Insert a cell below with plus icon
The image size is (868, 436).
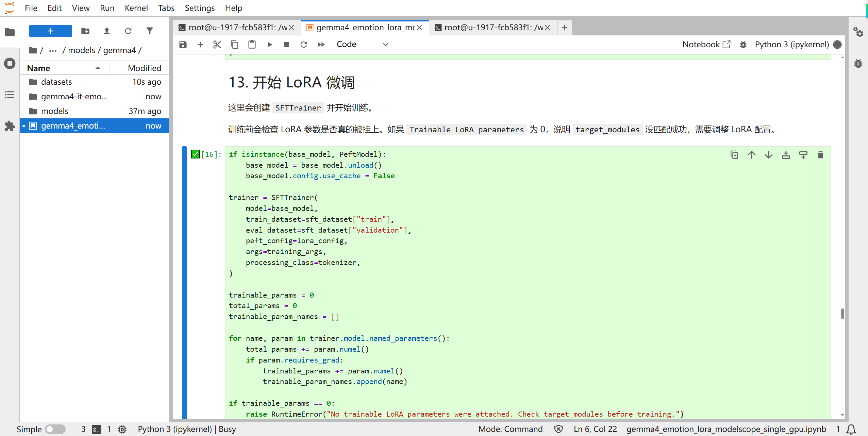tap(200, 45)
